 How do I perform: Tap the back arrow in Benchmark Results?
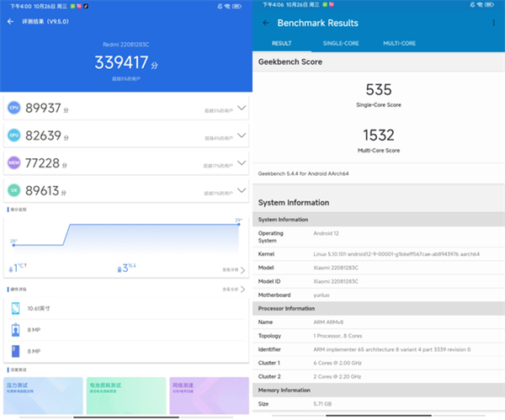(266, 23)
